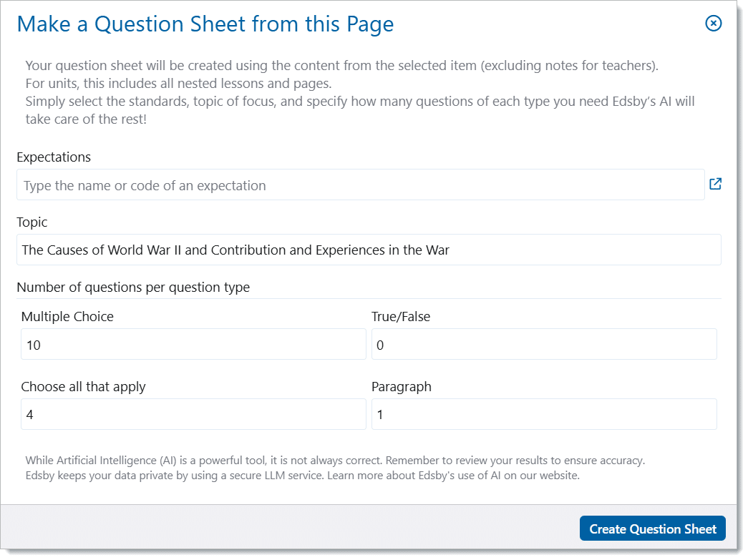Click the Expectations search input field

pos(360,185)
